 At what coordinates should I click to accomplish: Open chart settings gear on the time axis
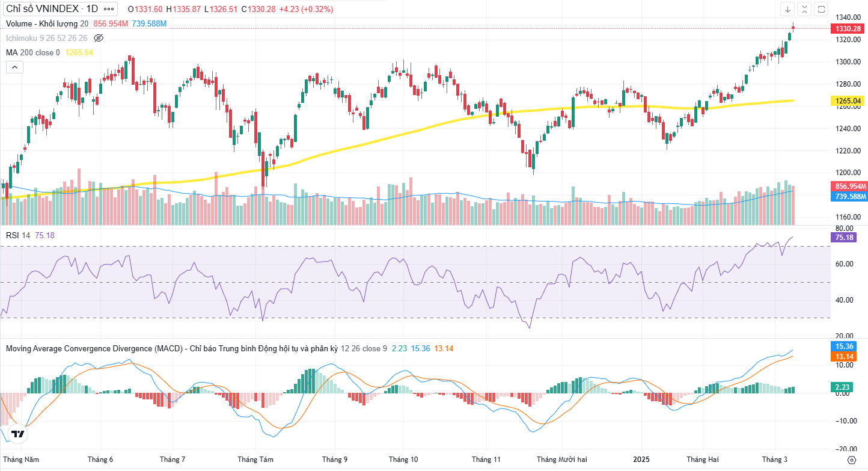click(851, 460)
